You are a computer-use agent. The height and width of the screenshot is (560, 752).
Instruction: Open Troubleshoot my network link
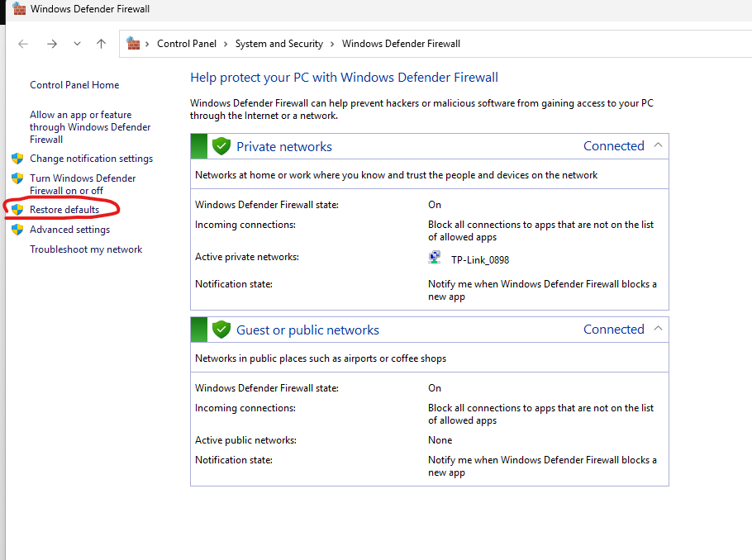[86, 249]
